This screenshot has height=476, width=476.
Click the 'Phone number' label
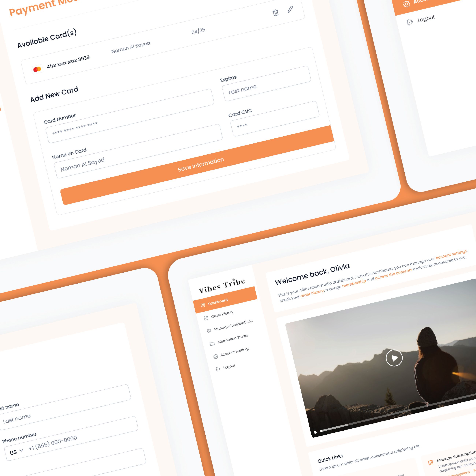[x=19, y=438]
